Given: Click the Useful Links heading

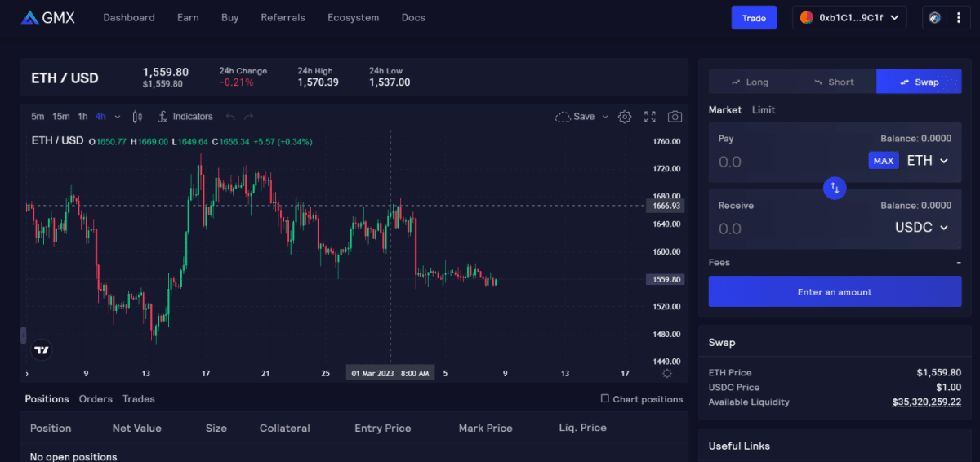Looking at the screenshot, I should [x=739, y=446].
